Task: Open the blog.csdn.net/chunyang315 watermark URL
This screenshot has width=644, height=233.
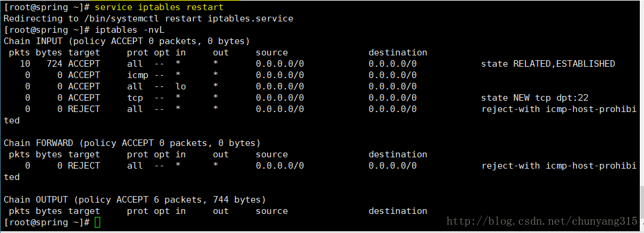Action: coord(541,222)
